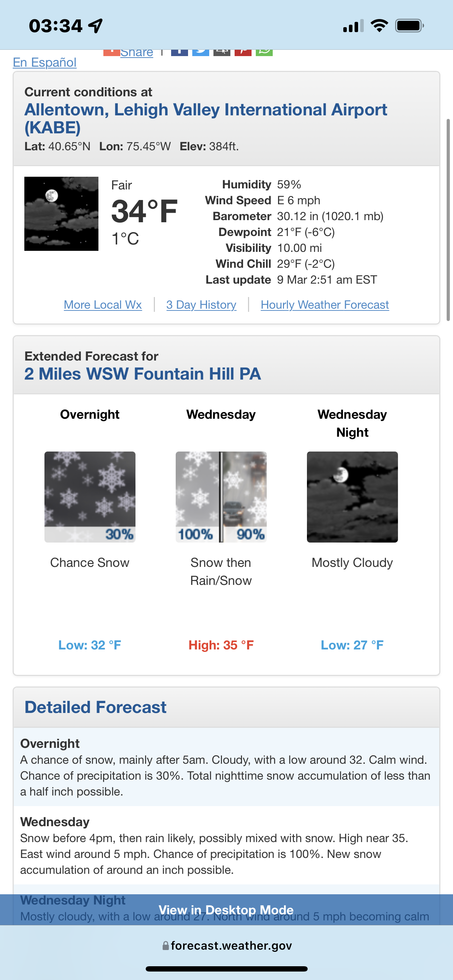Open the 3 Day History link
The height and width of the screenshot is (980, 453).
[201, 305]
